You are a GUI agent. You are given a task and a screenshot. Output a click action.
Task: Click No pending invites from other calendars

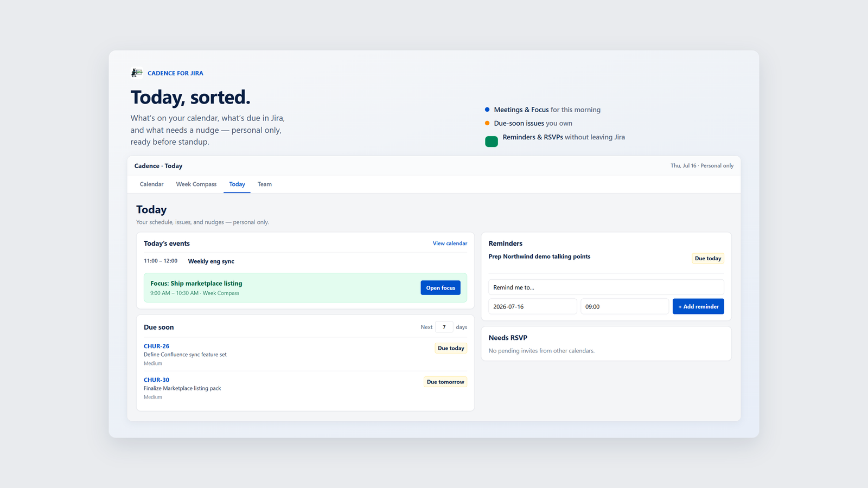pos(541,351)
